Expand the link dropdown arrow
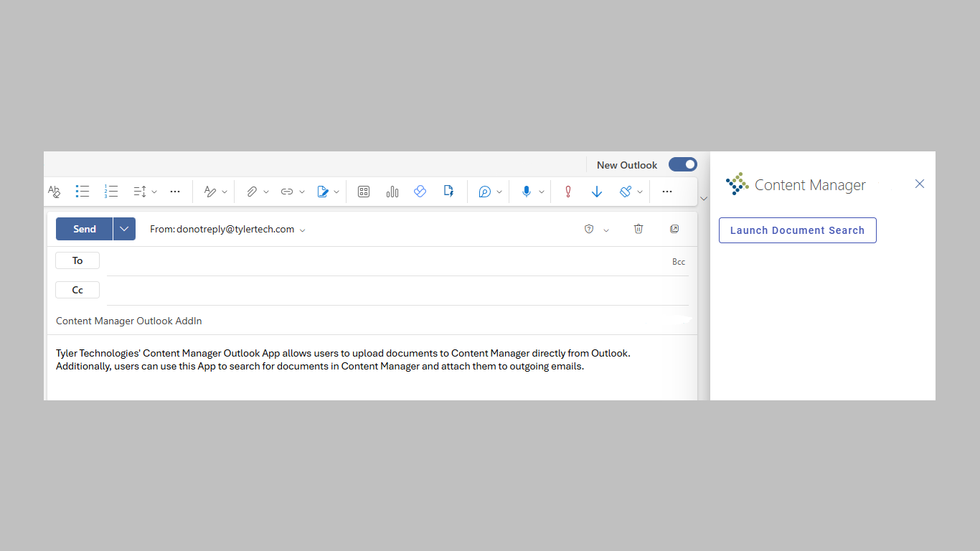980x551 pixels. pyautogui.click(x=302, y=192)
